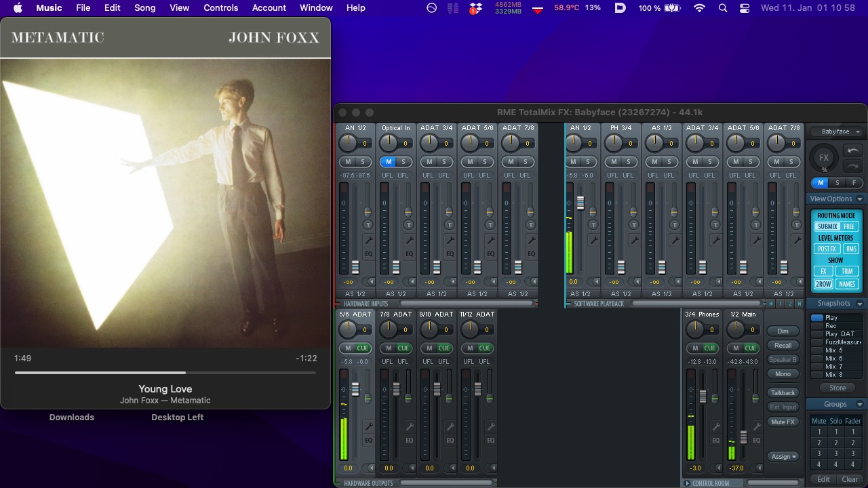Open settings wrench on 5/6 ADAT output
The height and width of the screenshot is (488, 868).
pos(369,426)
